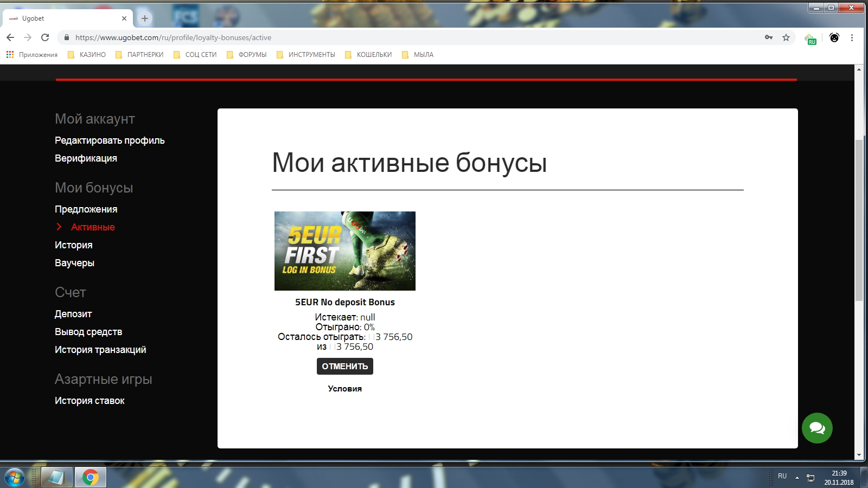This screenshot has height=488, width=868.
Task: Open the КАЗИНО bookmarks folder
Action: [87, 55]
